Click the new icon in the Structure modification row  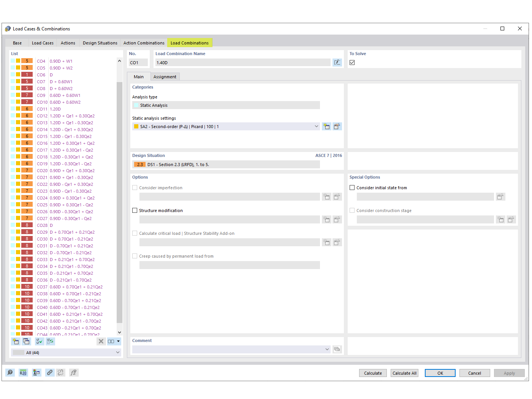point(326,220)
